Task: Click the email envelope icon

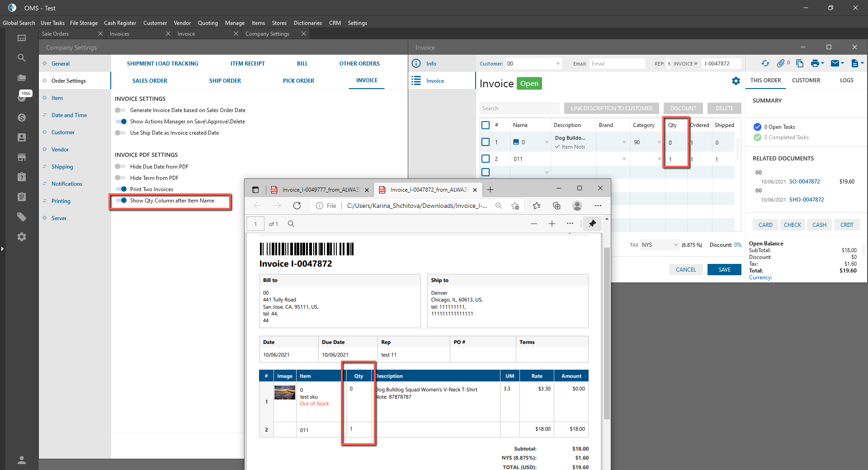Action: [x=835, y=64]
